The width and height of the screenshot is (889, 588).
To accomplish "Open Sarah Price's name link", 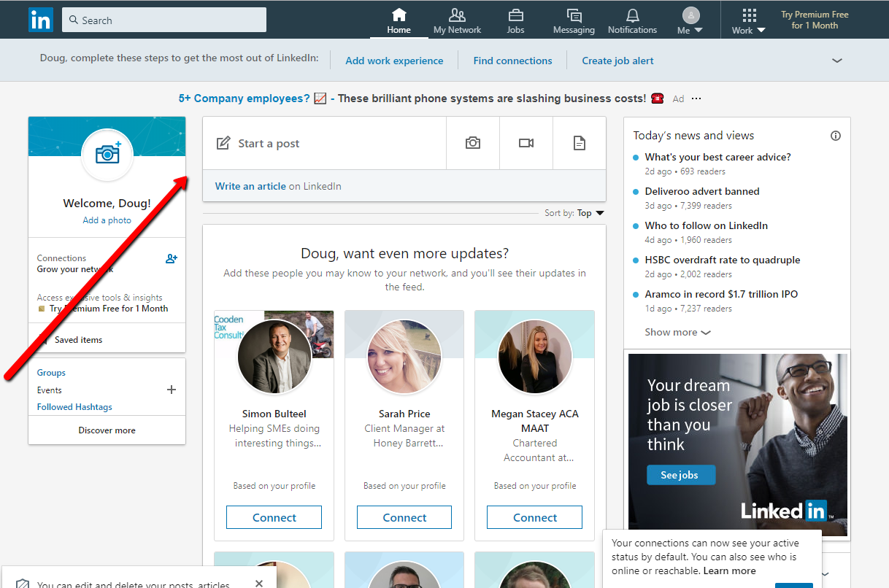I will pos(404,414).
